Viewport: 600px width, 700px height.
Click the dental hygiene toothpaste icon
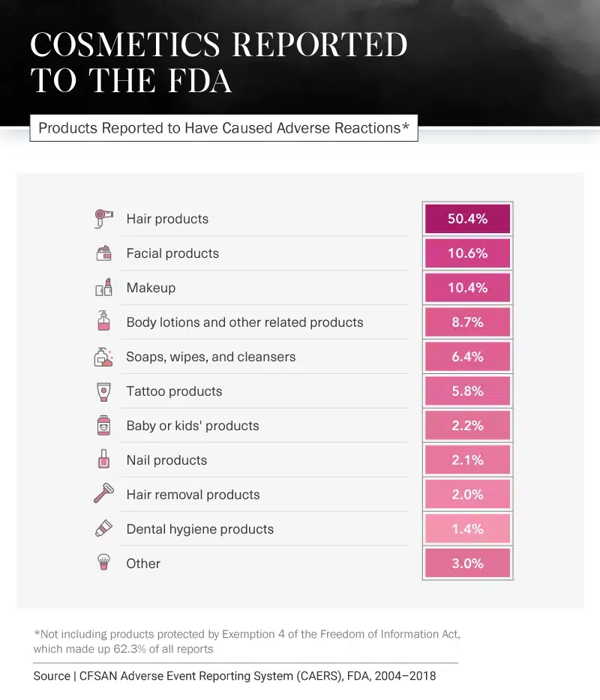coord(103,528)
